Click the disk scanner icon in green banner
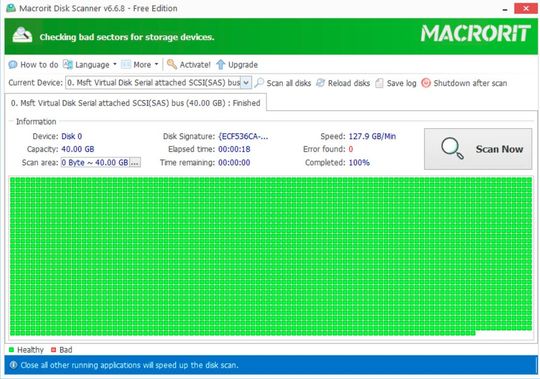This screenshot has height=379, width=540. pyautogui.click(x=22, y=36)
